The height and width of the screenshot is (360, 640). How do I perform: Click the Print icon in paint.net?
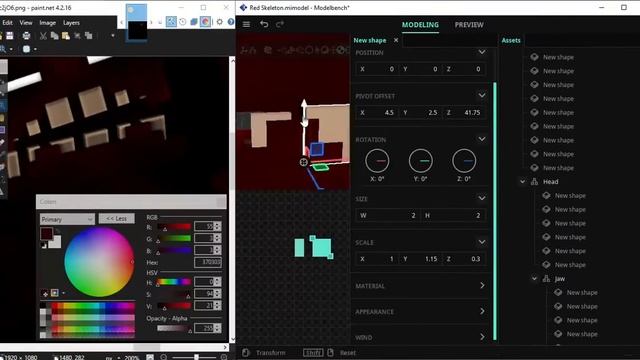[x=27, y=36]
